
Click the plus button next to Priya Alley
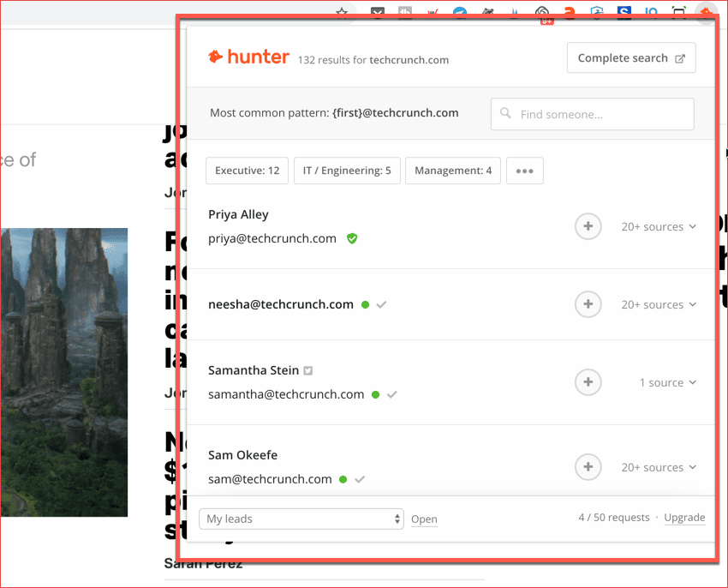click(588, 226)
